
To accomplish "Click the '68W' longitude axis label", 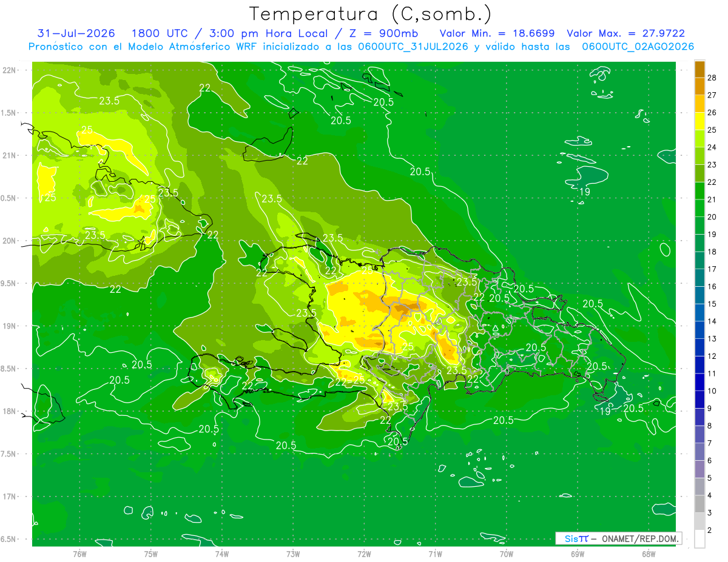I will pyautogui.click(x=649, y=554).
